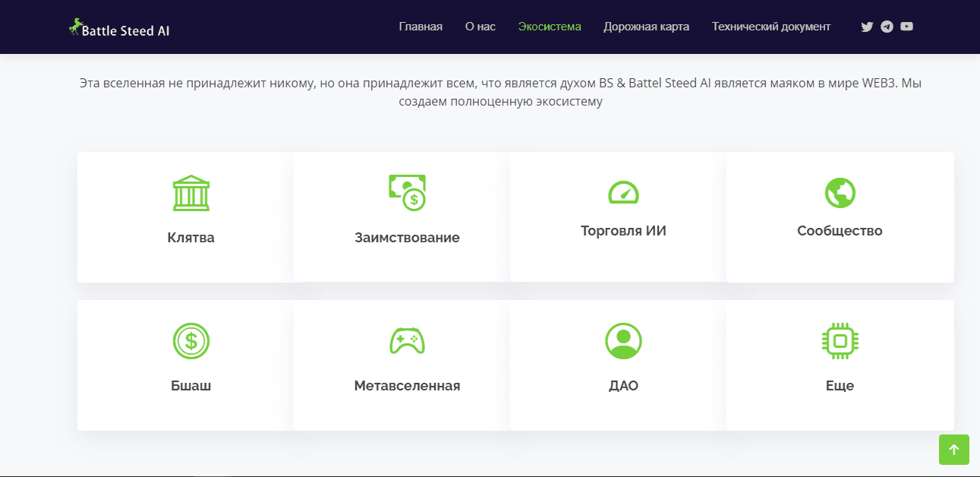980x477 pixels.
Task: Select the person icon on ДАО card
Action: [x=623, y=340]
